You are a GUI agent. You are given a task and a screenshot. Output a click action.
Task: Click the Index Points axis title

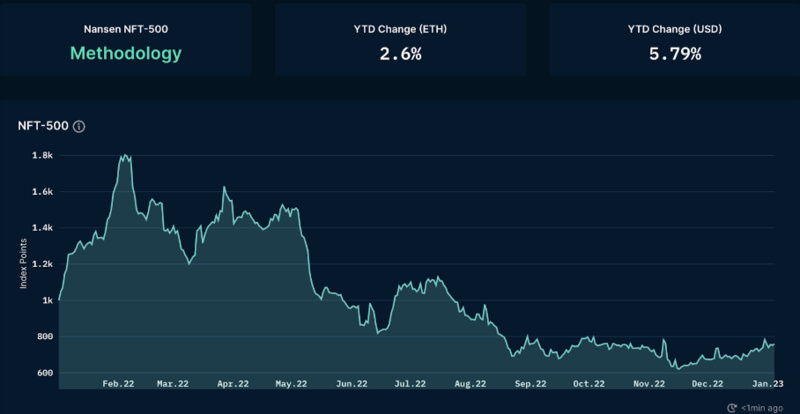pyautogui.click(x=23, y=264)
